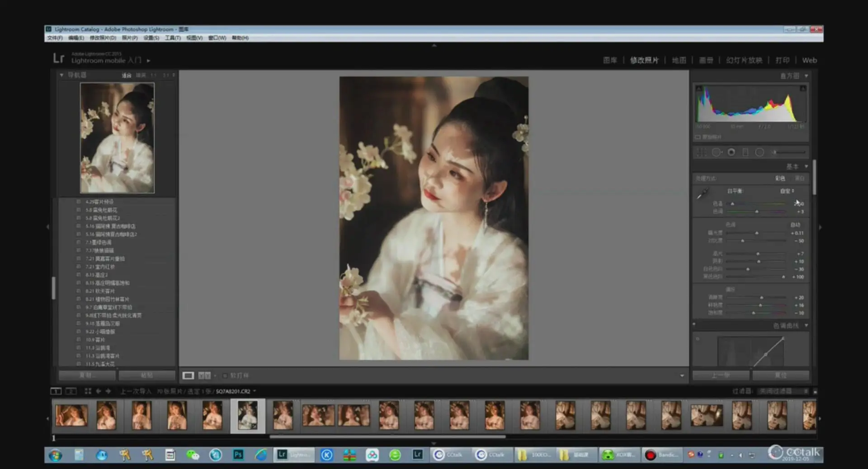Collapse the 直方图 histogram panel
868x469 pixels.
806,76
